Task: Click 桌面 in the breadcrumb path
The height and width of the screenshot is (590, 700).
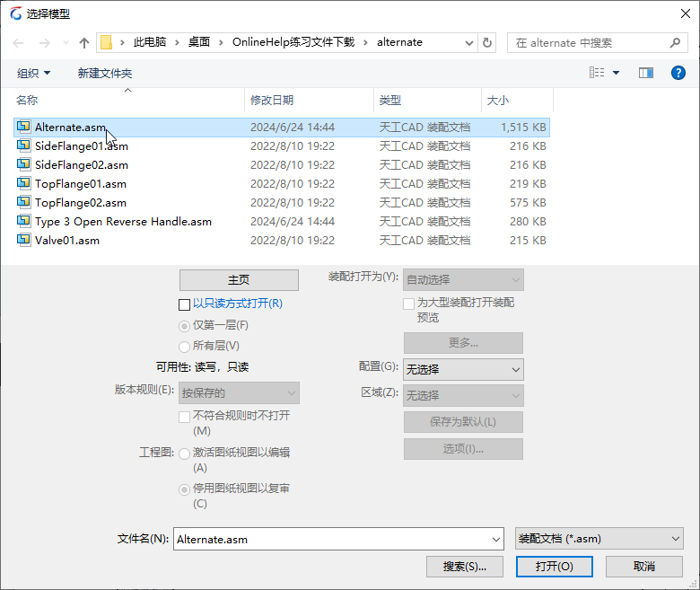Action: tap(198, 42)
